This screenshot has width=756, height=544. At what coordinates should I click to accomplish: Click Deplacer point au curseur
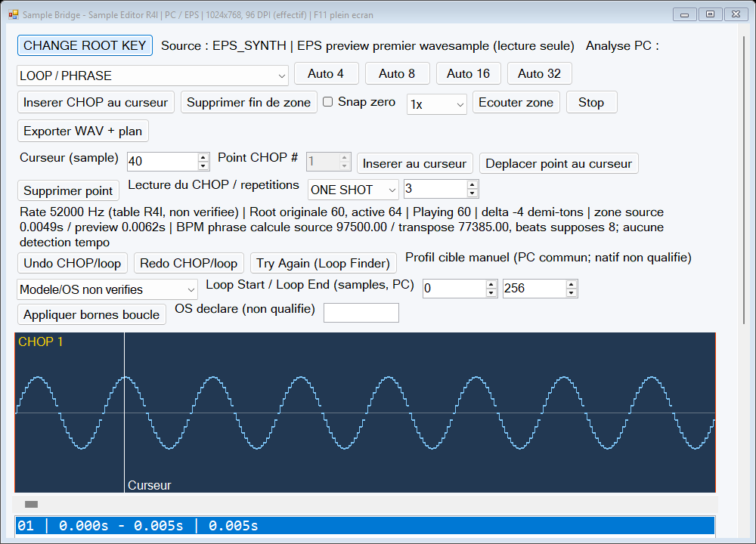coord(559,163)
